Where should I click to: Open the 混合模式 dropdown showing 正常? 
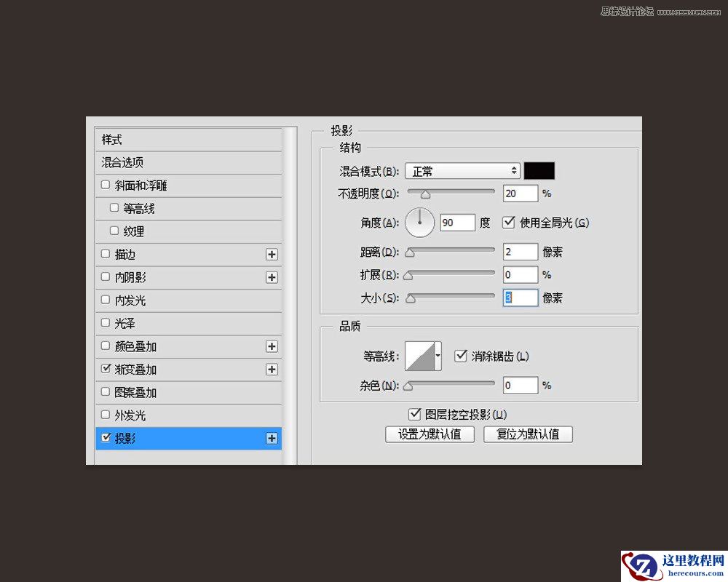(x=462, y=170)
